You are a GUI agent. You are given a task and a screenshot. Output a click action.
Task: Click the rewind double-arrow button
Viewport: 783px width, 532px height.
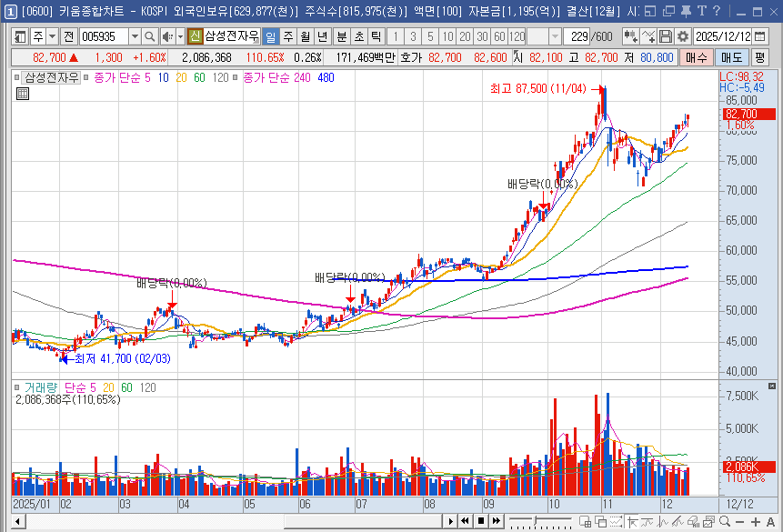pos(465,521)
